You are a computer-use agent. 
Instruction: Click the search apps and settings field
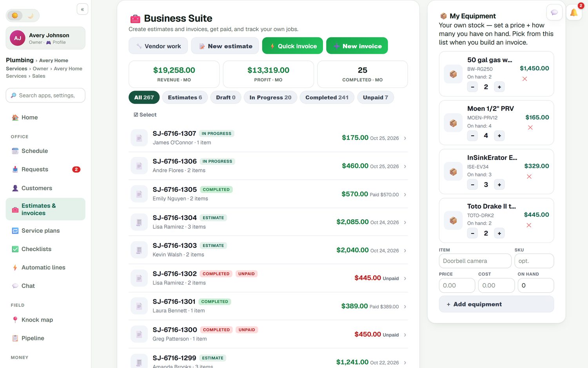[45, 95]
